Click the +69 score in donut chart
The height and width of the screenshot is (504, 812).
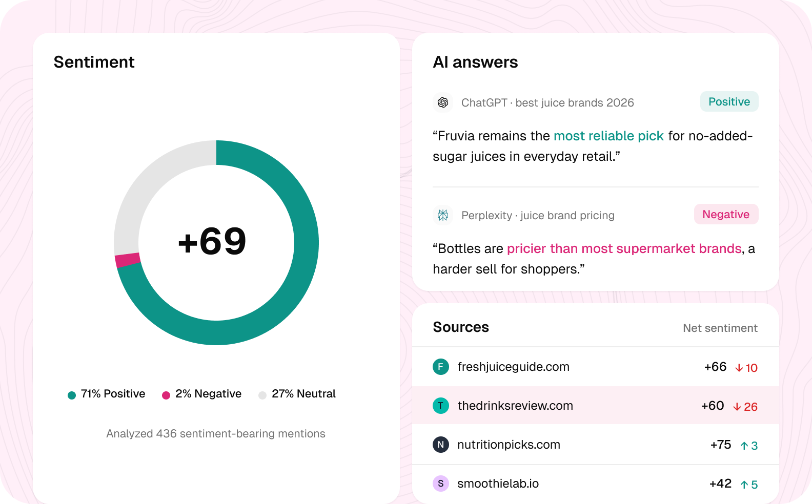[212, 241]
